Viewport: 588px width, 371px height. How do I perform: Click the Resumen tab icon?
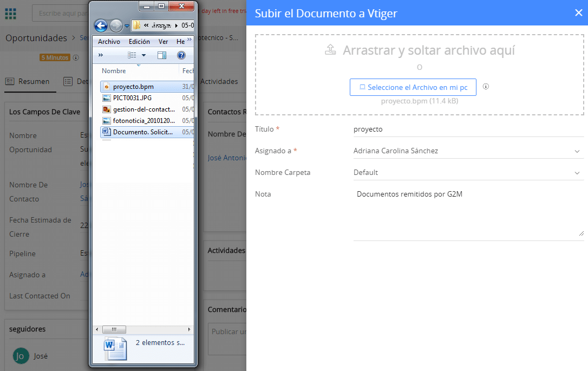[10, 81]
